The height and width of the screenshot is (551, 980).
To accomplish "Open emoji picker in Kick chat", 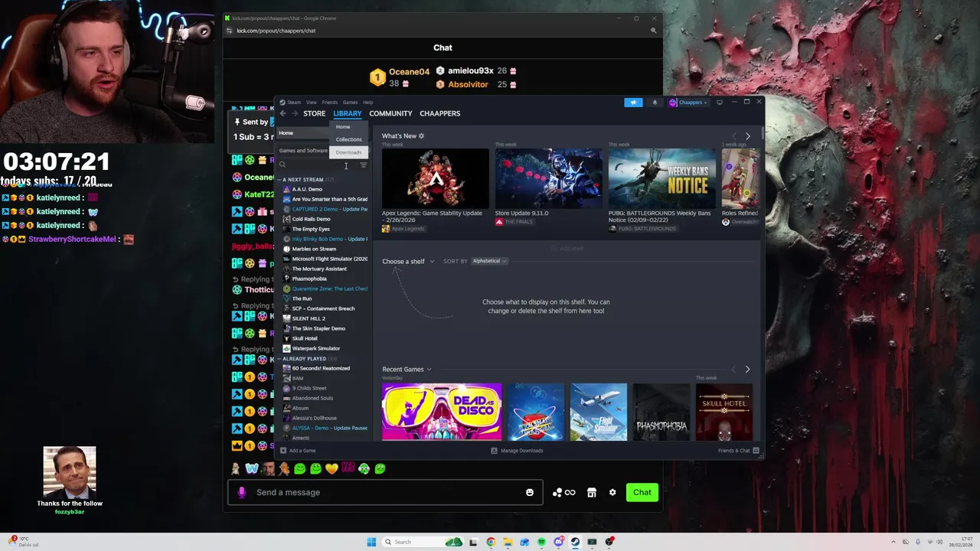I will (529, 492).
